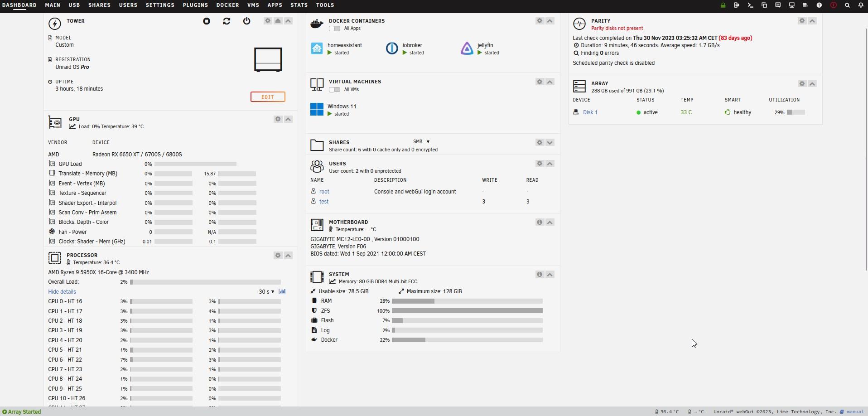Click Motherboard info icon

click(x=540, y=222)
